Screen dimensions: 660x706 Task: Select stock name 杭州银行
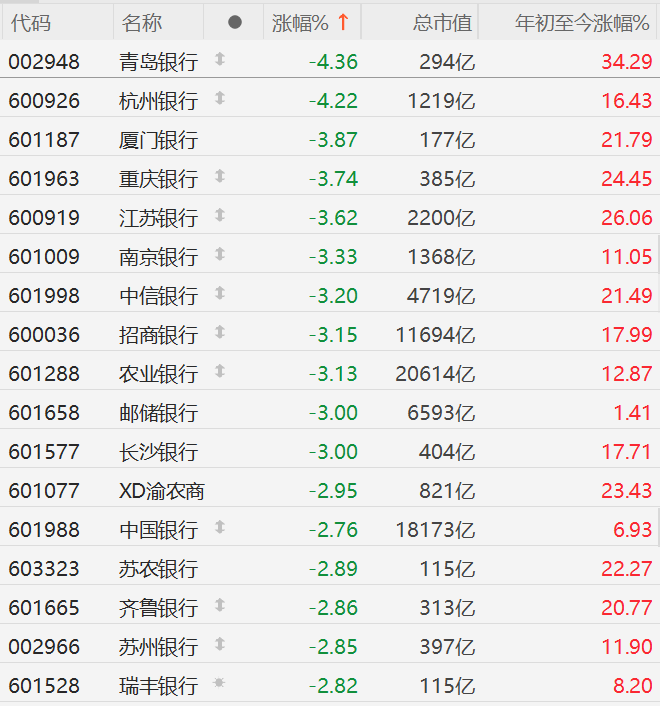(158, 101)
